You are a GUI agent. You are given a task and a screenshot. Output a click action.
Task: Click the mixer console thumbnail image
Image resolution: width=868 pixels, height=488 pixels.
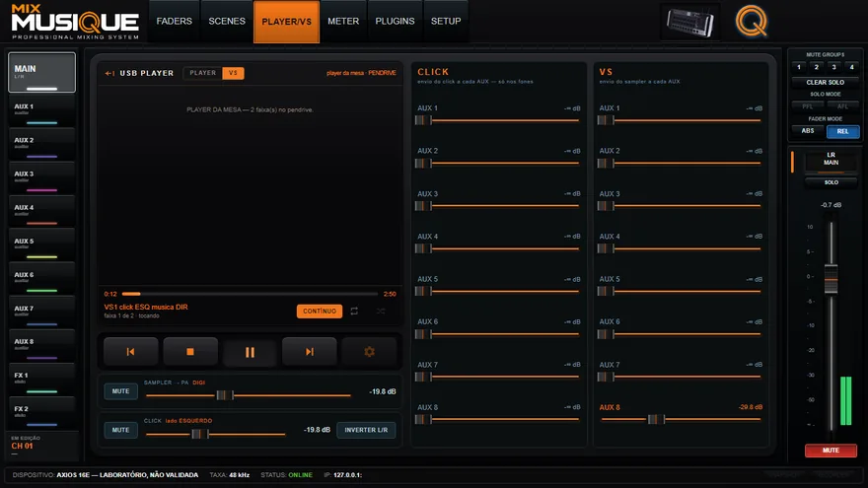(x=690, y=22)
